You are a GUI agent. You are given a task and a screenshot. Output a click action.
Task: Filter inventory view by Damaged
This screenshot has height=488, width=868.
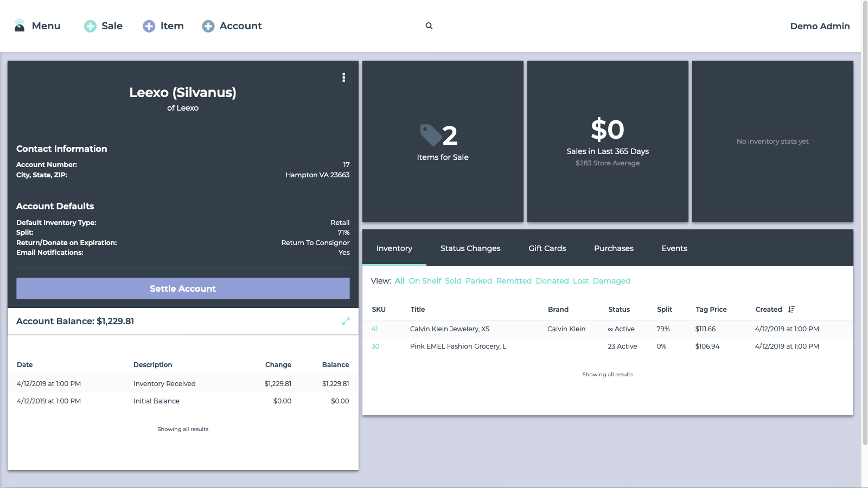point(611,281)
